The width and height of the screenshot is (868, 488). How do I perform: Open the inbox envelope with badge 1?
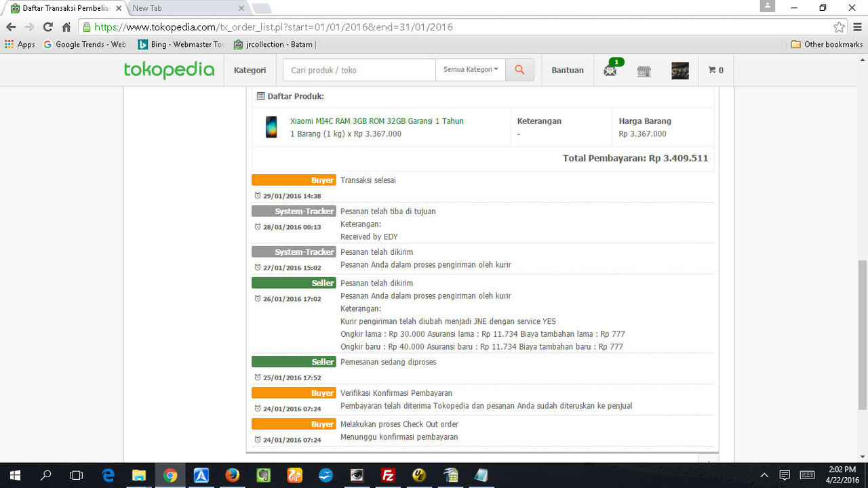tap(610, 70)
